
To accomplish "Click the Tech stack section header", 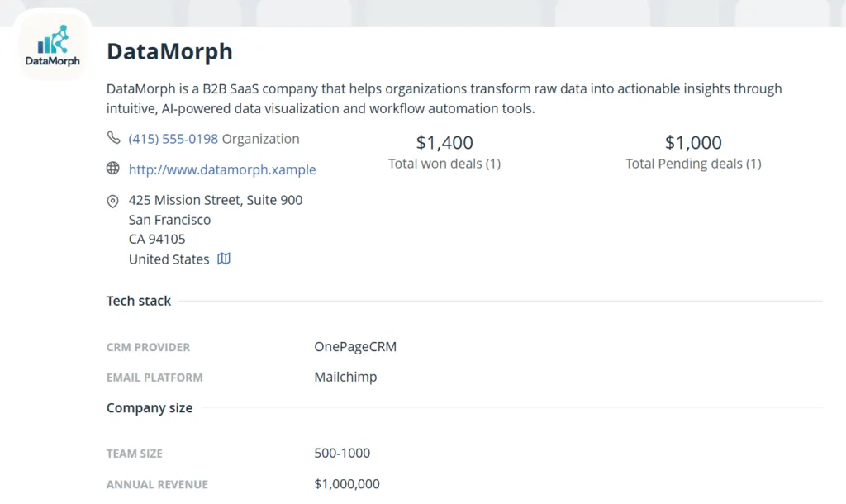I will pos(139,301).
